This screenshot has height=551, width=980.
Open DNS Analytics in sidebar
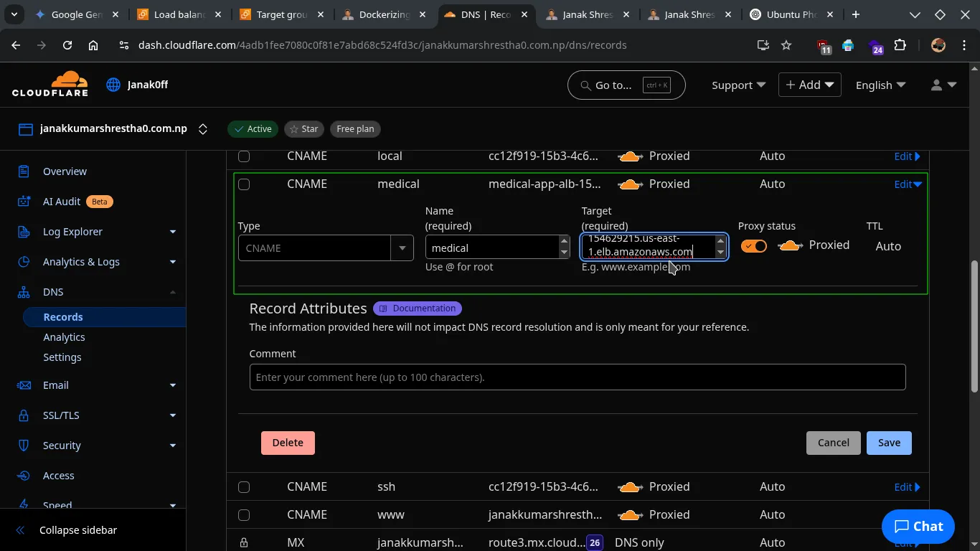coord(64,337)
